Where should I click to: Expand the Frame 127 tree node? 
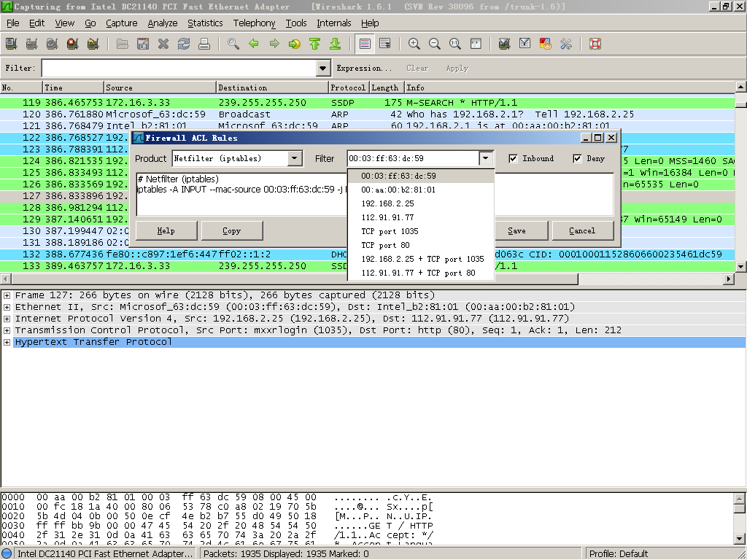pos(7,295)
